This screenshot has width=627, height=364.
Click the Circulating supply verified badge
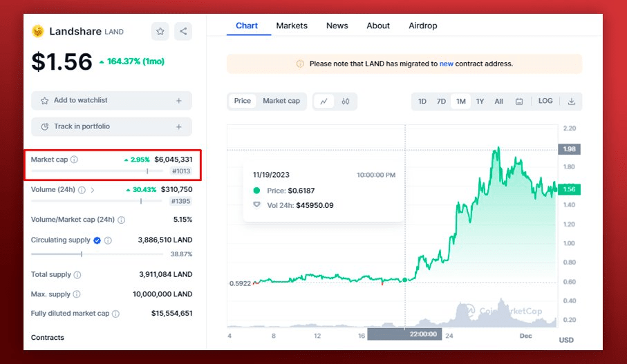click(x=97, y=240)
